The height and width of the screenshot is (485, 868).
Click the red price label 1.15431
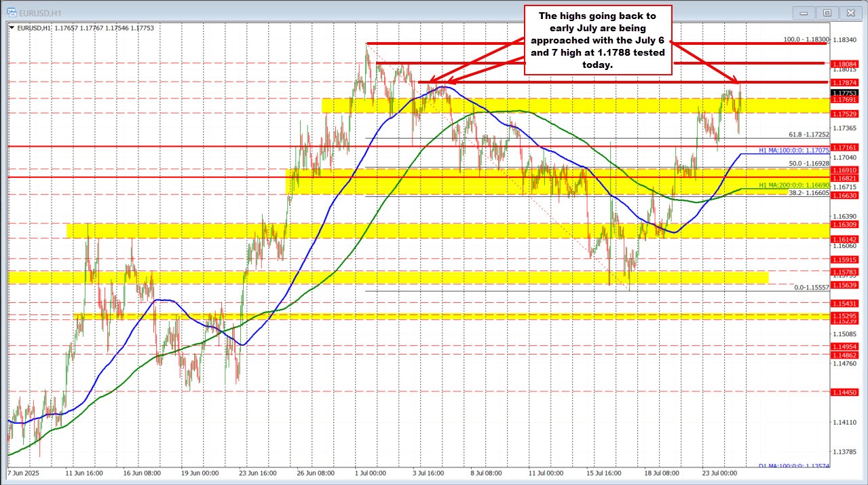click(x=845, y=303)
